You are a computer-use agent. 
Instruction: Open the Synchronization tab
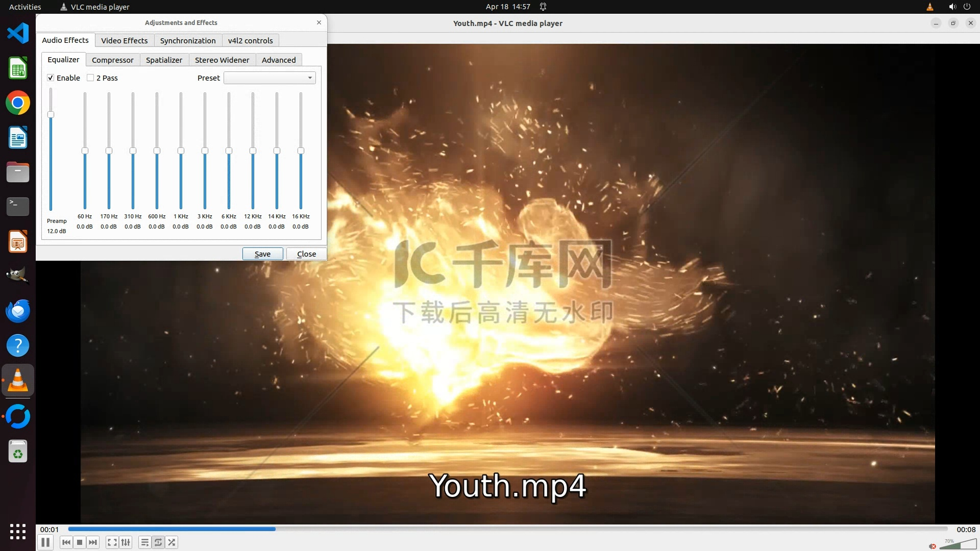click(188, 40)
